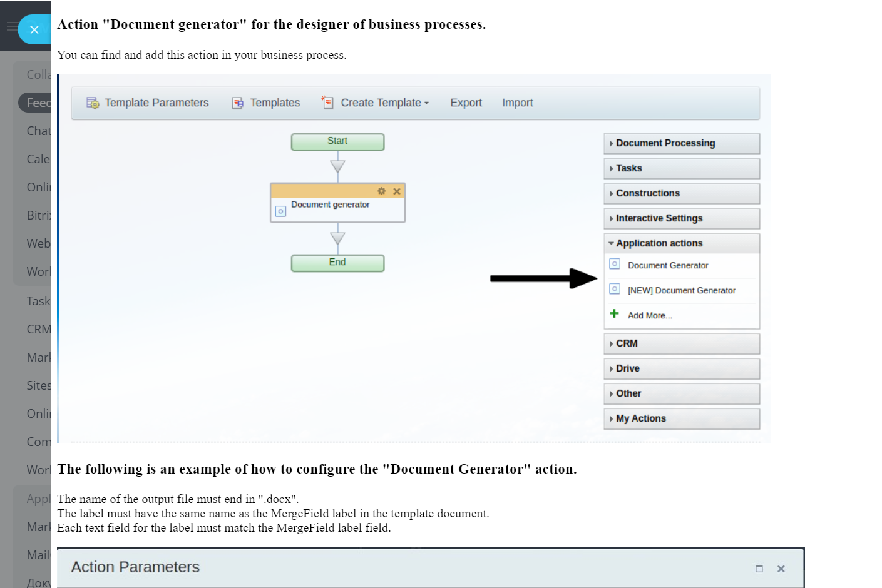Viewport: 882px width, 588px height.
Task: Click the Document Generator action icon
Action: (615, 265)
